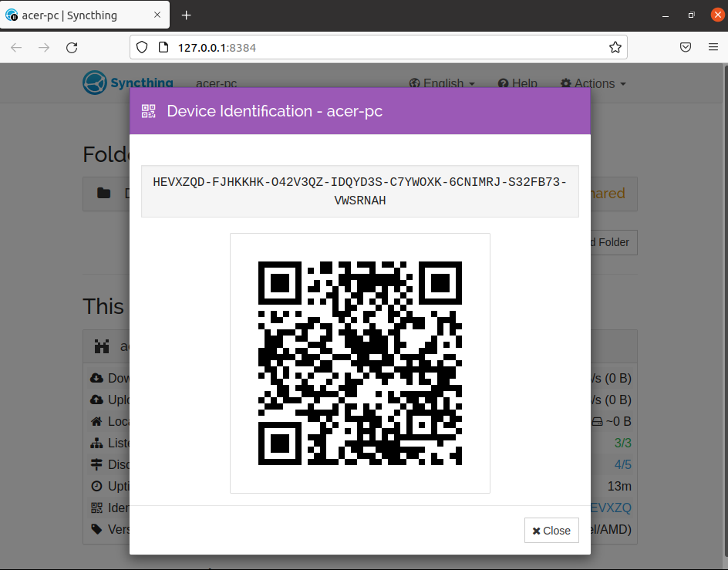Click the Add Folder button behind dialog
Viewport: 728px width, 570px height.
pos(614,242)
